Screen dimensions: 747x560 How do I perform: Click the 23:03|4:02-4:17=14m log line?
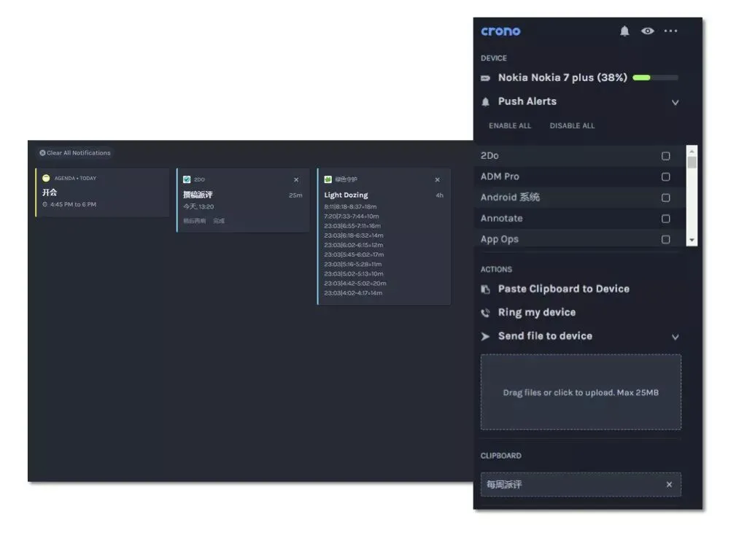point(353,293)
